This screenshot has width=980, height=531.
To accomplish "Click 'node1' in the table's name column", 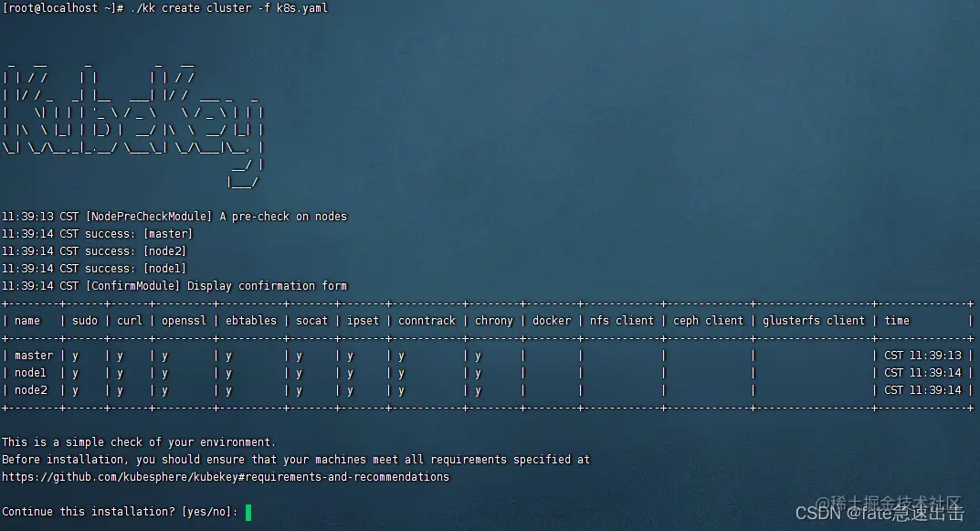I will point(31,373).
